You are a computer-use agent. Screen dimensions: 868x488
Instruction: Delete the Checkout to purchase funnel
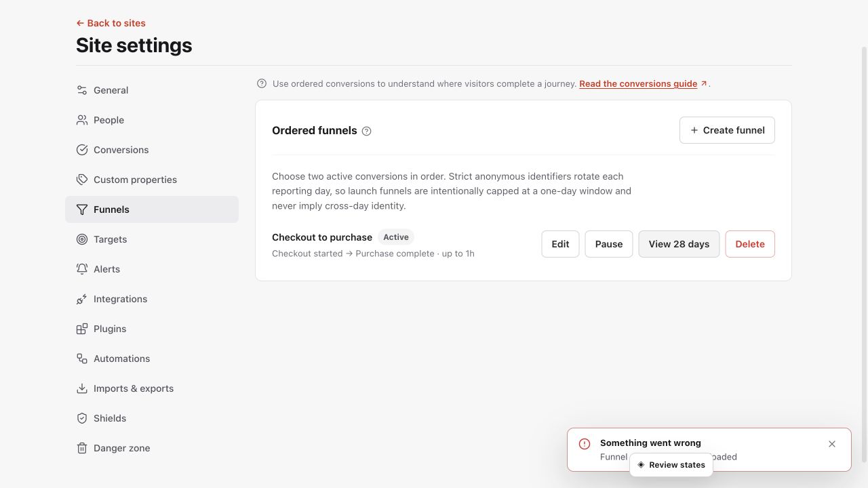(x=750, y=244)
